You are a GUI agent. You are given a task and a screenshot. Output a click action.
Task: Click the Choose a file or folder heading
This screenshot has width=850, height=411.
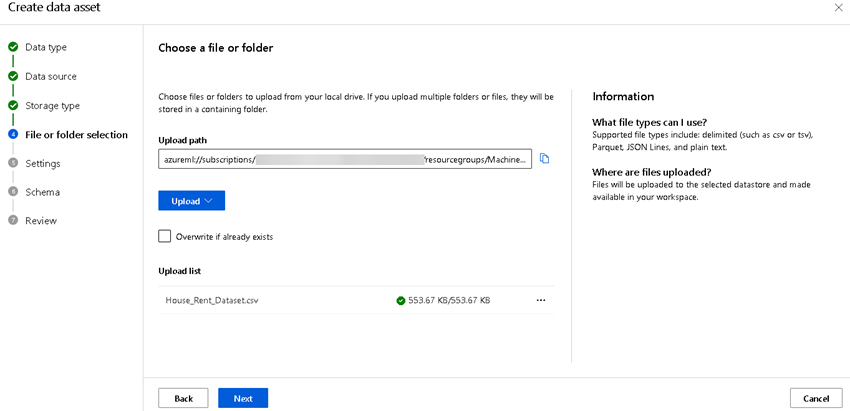click(x=216, y=48)
